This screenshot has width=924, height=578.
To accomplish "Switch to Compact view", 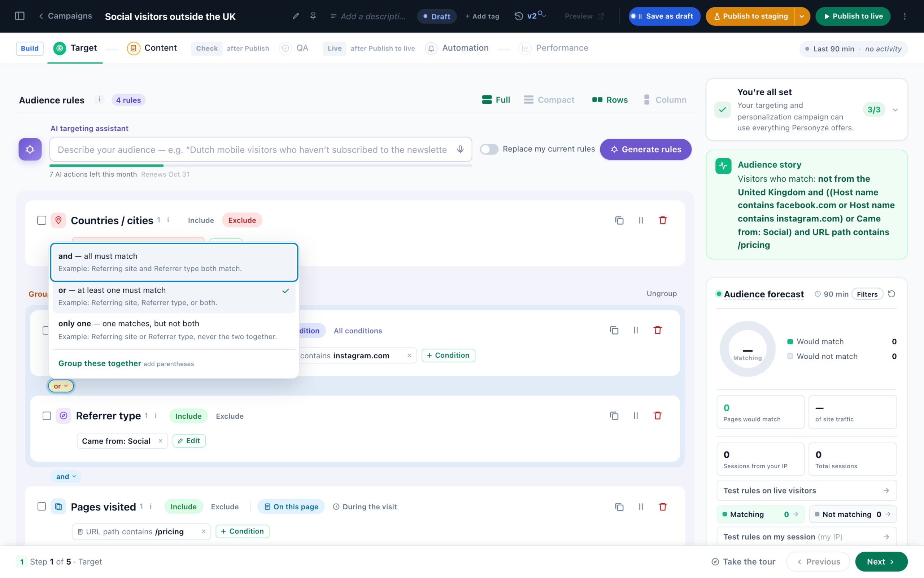I will tap(549, 100).
